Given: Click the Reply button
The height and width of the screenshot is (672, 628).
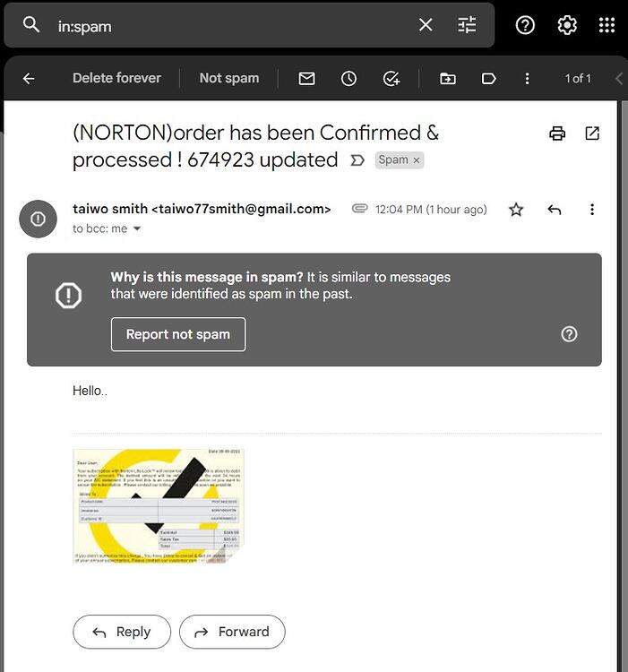Looking at the screenshot, I should pyautogui.click(x=122, y=632).
